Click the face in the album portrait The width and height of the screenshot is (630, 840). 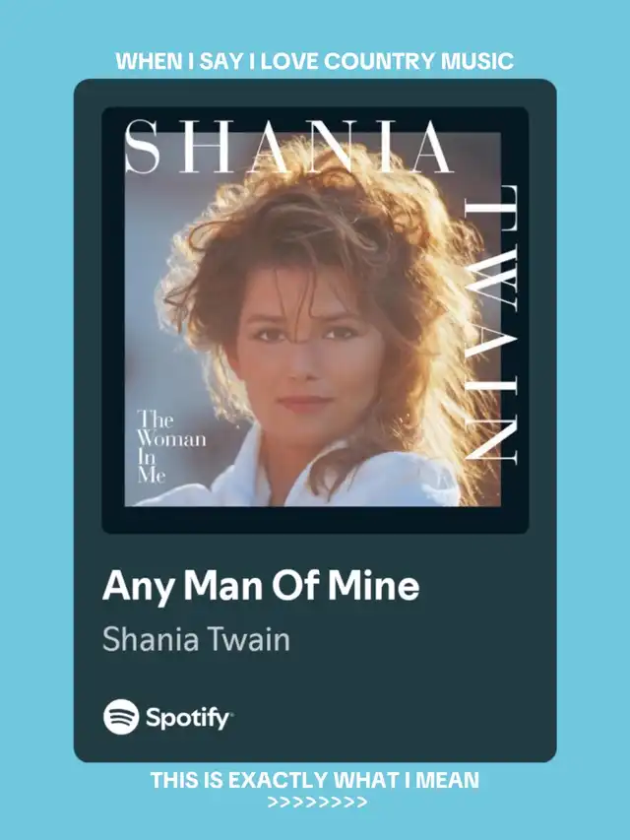305,354
